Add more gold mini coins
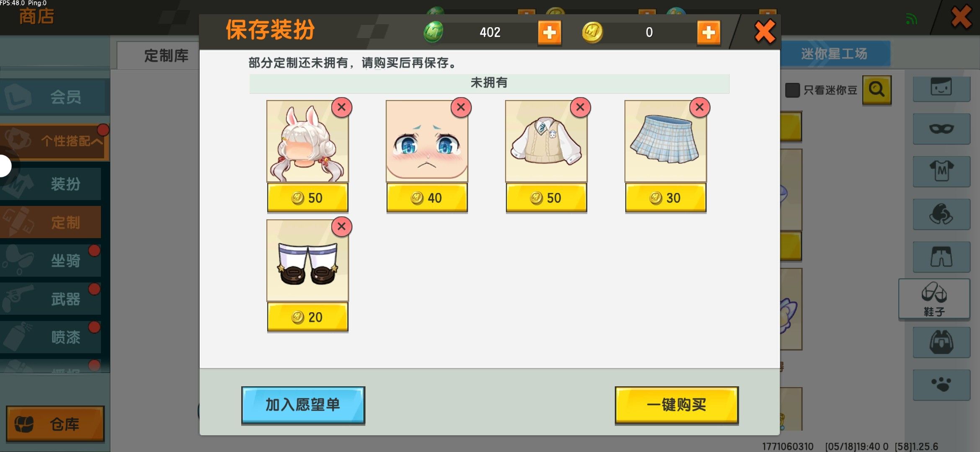 point(709,32)
